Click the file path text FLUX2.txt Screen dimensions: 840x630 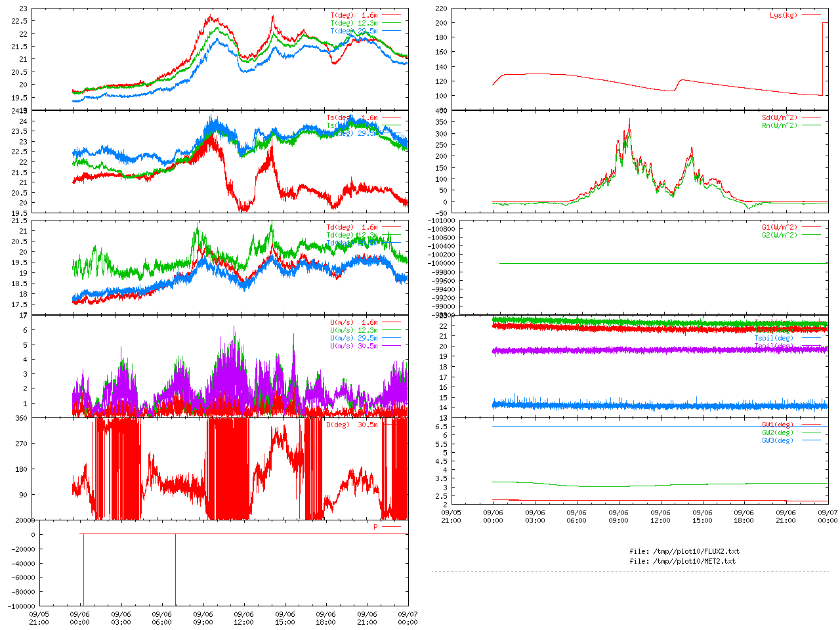[684, 551]
